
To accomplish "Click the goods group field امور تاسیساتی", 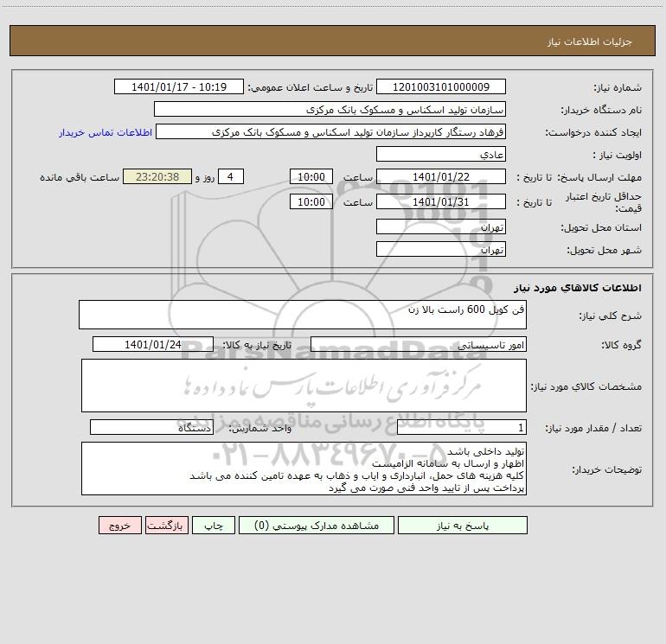I will (419, 344).
